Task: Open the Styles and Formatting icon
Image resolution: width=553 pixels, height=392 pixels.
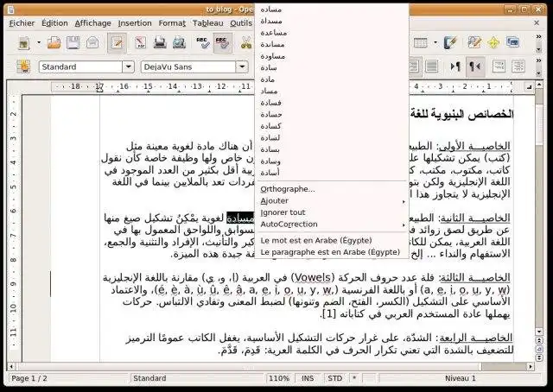Action: [23, 66]
